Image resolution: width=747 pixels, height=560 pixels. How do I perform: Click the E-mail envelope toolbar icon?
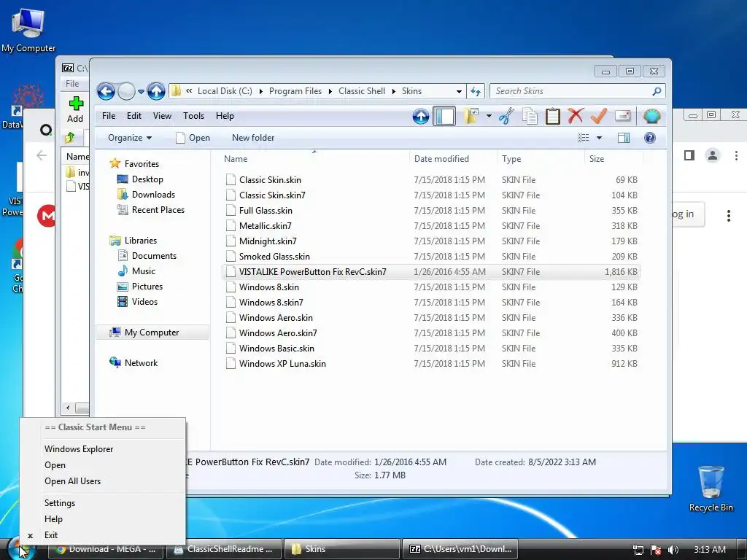pyautogui.click(x=623, y=116)
